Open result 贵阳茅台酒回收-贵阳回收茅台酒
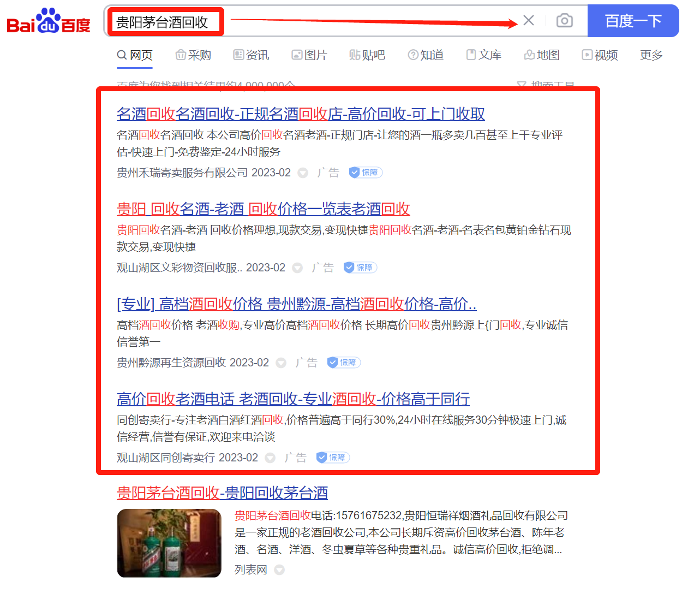The height and width of the screenshot is (593, 700). pyautogui.click(x=222, y=493)
